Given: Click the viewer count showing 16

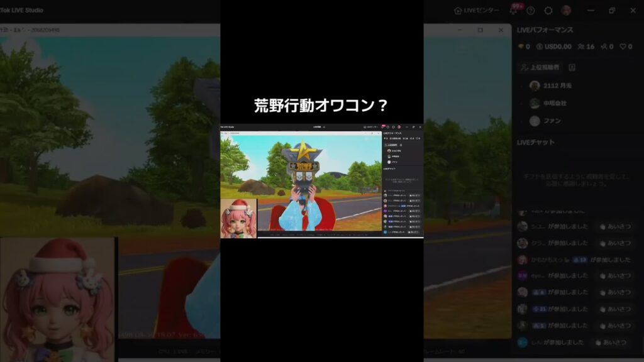Looking at the screenshot, I should pyautogui.click(x=586, y=47).
